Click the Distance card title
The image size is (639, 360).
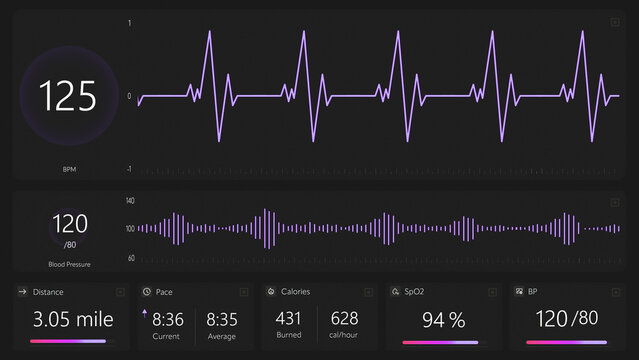coord(48,292)
